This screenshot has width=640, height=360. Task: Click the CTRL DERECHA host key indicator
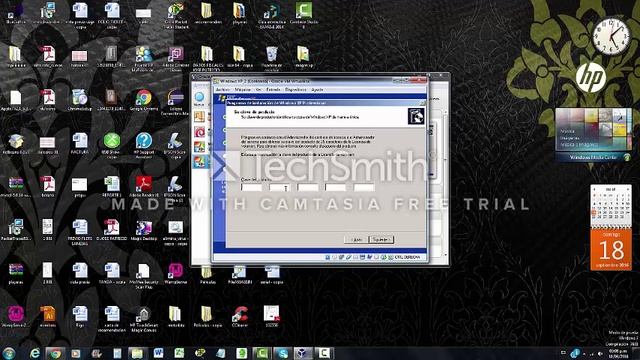click(407, 257)
